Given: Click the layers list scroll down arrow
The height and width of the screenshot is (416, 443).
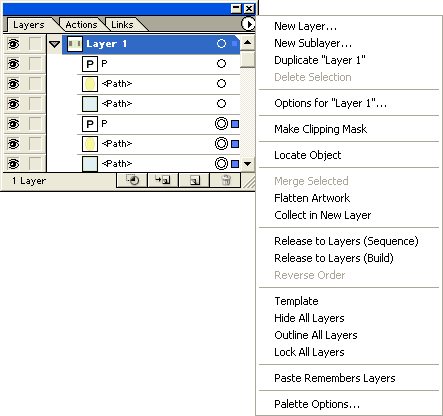Looking at the screenshot, I should (x=247, y=164).
